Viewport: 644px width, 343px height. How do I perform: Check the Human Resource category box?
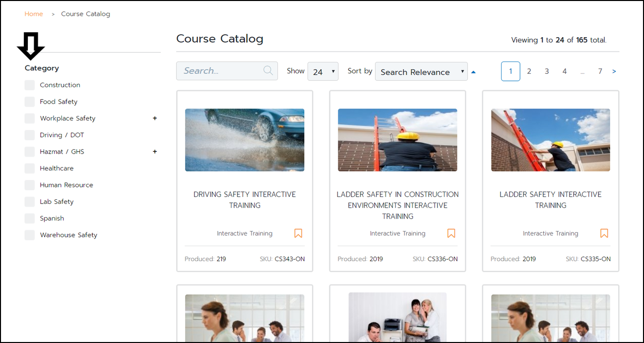click(30, 185)
